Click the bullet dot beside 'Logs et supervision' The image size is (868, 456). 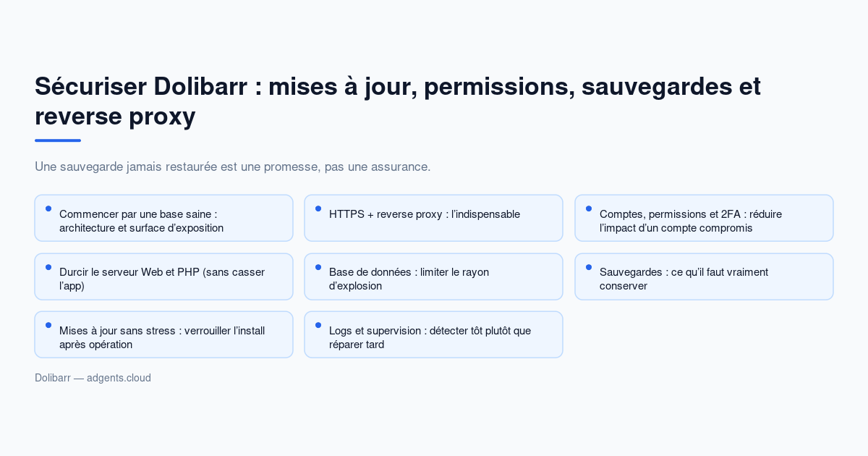click(x=318, y=325)
